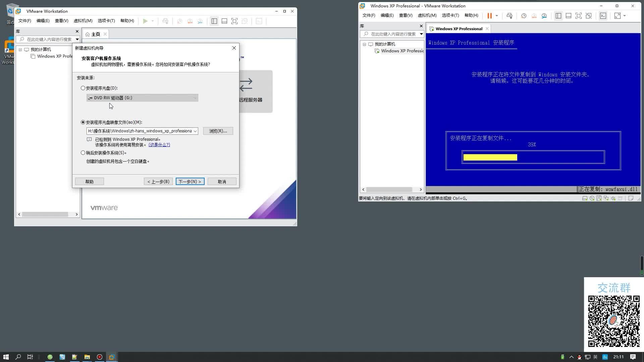Power on VM in left VMware window

(x=145, y=21)
